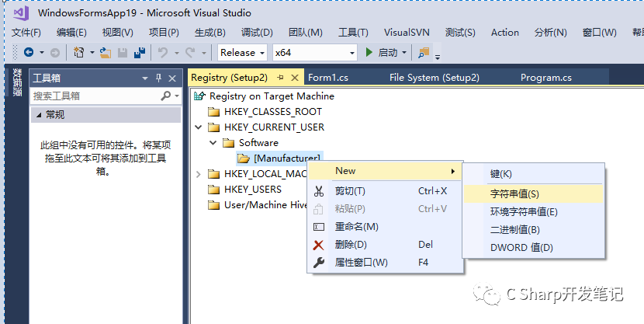This screenshot has height=324, width=644.
Task: Click the Open File folder icon
Action: [x=106, y=53]
